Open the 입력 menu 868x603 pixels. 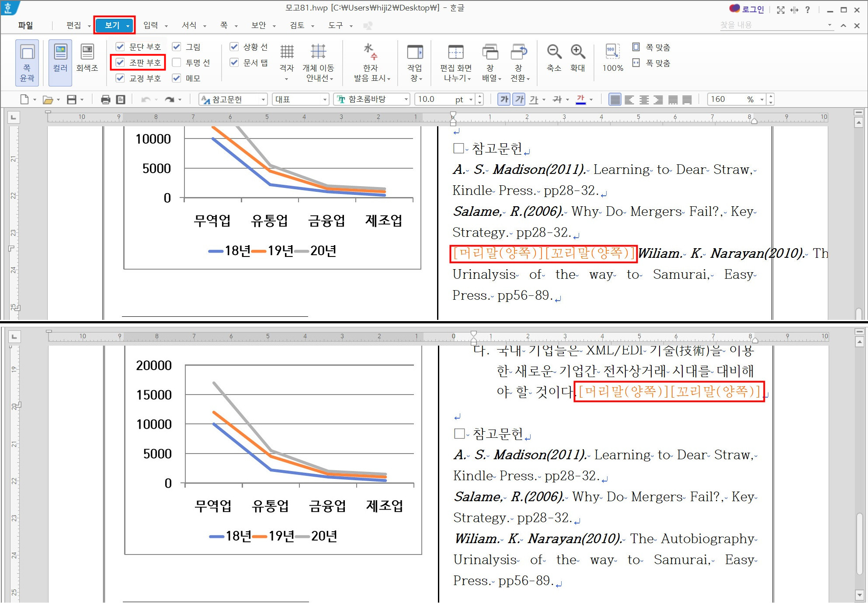click(x=150, y=25)
